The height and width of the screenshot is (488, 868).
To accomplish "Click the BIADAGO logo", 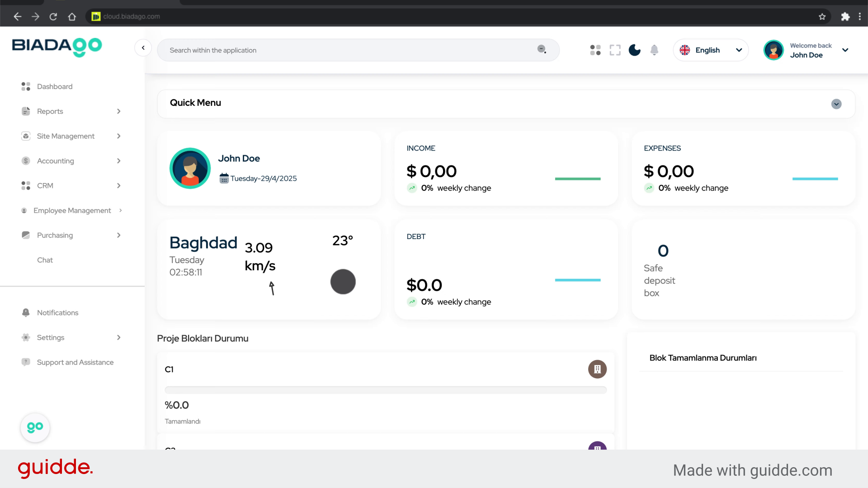I will click(57, 47).
